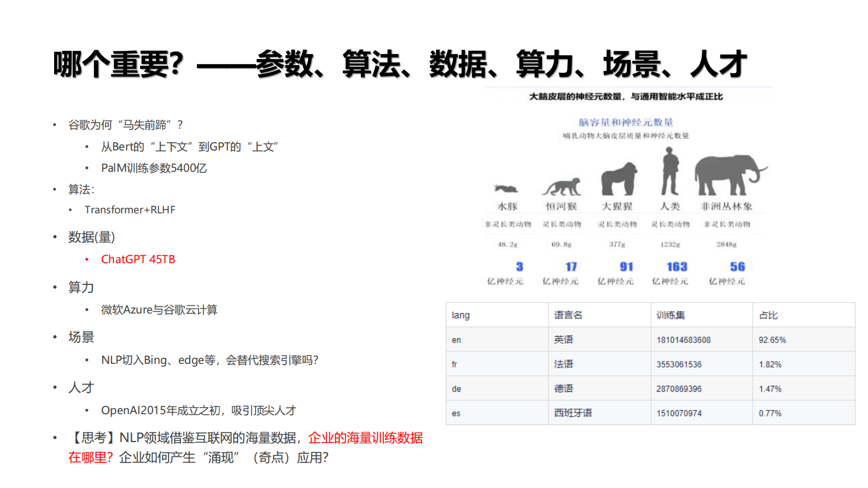This screenshot has height=488, width=868.
Task: Select the Transformer+RLHF line
Action: 130,210
